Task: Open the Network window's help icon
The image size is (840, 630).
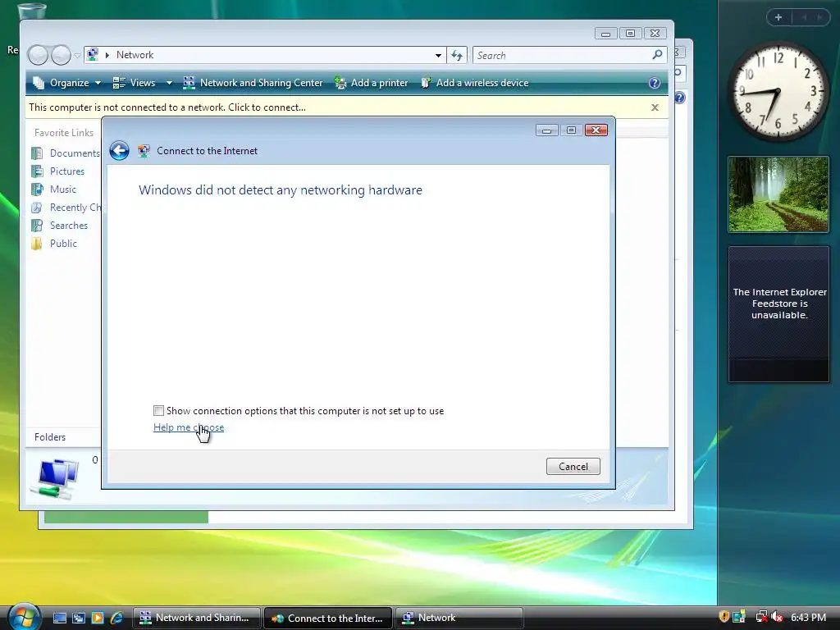Action: (x=654, y=83)
